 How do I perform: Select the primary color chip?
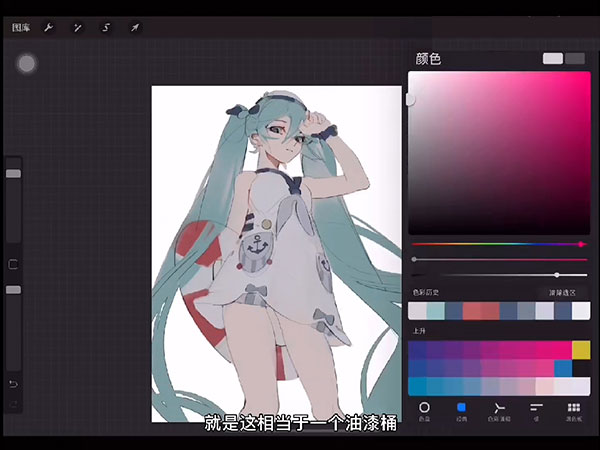(553, 59)
